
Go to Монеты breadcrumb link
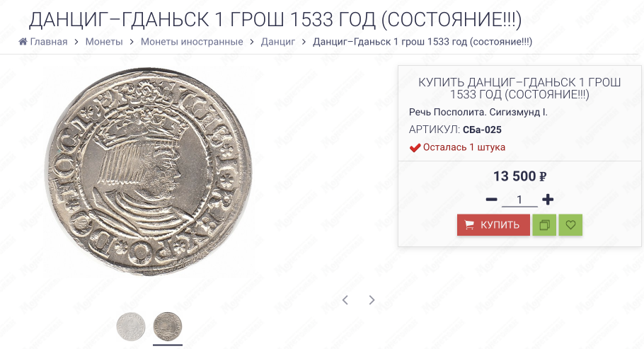click(x=104, y=42)
